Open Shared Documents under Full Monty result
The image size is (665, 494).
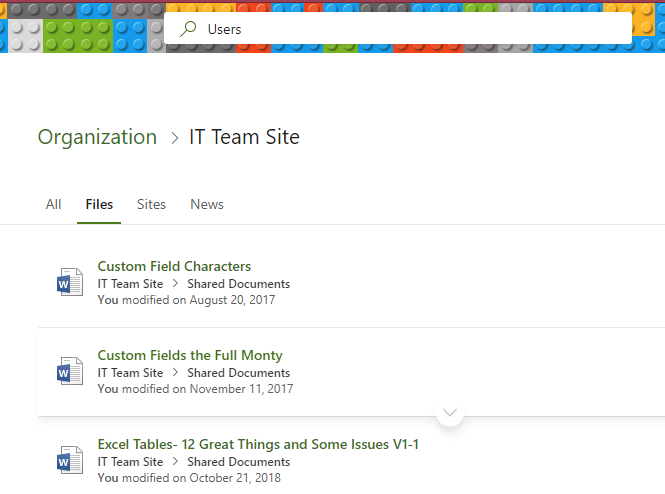tap(239, 373)
